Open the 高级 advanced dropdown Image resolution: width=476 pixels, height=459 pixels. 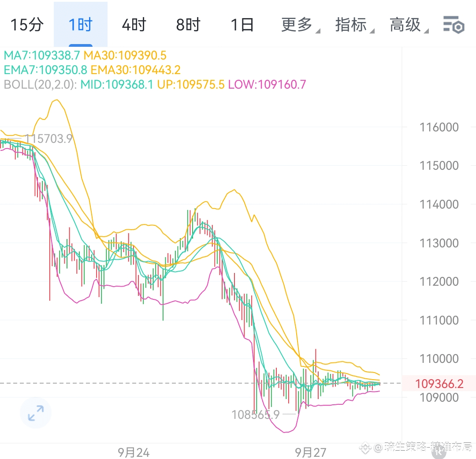409,25
